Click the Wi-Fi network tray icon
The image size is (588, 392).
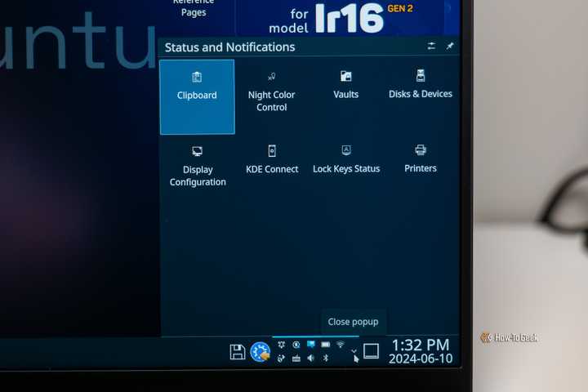click(341, 345)
